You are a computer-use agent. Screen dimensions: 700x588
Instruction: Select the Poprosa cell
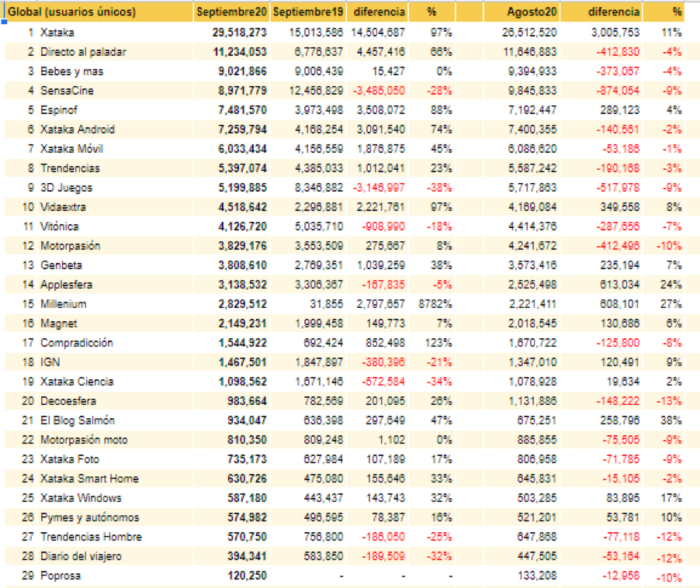point(60,575)
